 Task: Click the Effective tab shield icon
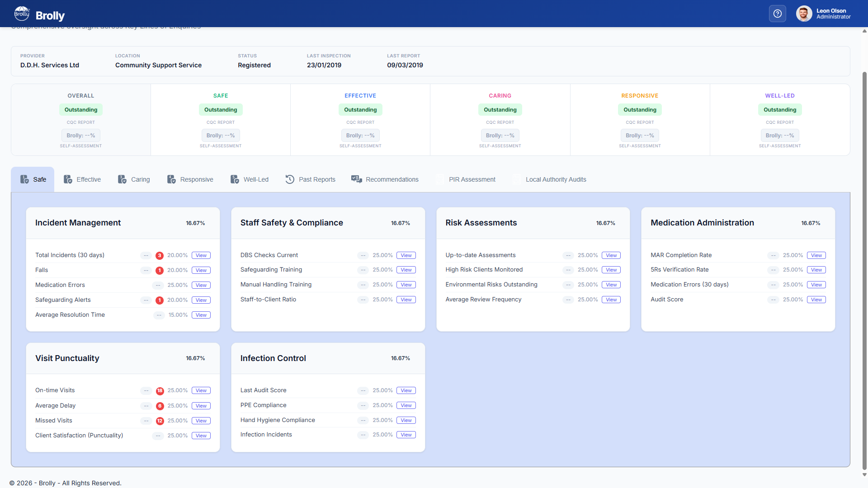(68, 179)
